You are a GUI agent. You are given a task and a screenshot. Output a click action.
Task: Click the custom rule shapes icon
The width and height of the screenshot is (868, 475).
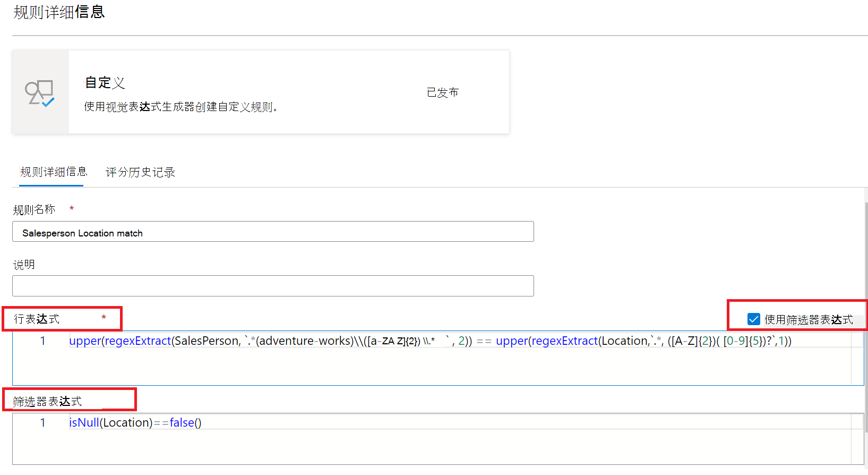point(40,93)
